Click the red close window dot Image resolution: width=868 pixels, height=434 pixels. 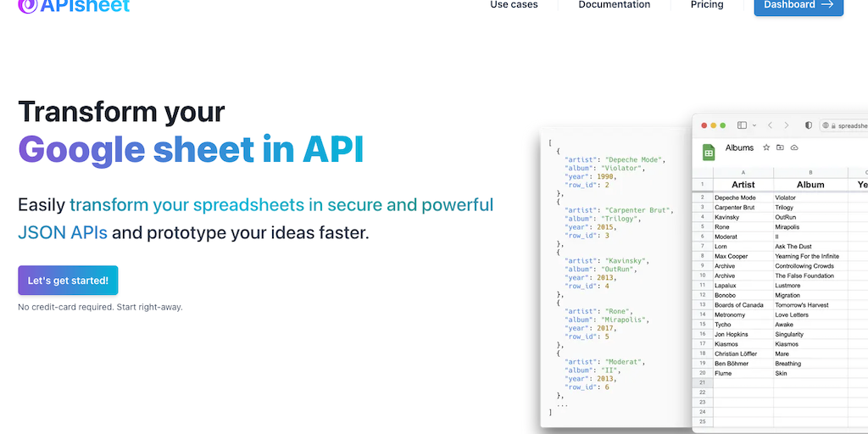click(x=704, y=125)
